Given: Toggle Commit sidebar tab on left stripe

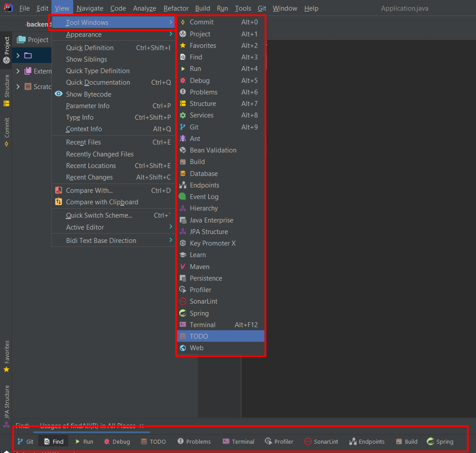Looking at the screenshot, I should pos(6,132).
